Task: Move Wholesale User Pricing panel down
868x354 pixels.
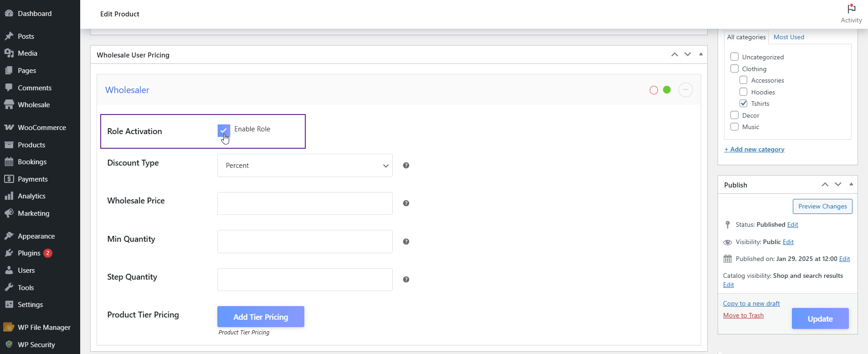Action: pos(688,54)
